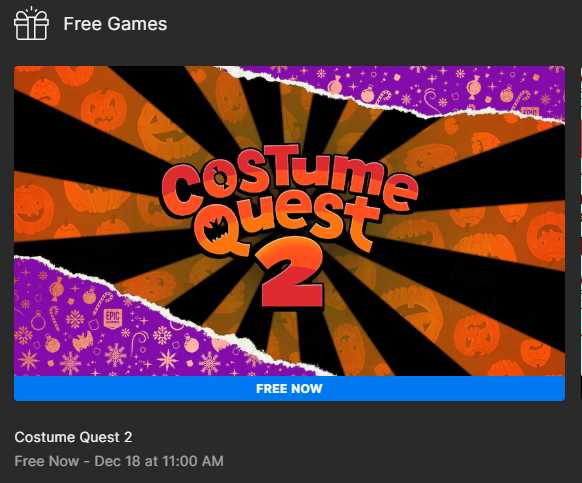582x483 pixels.
Task: Click the blue FREE NOW banner
Action: tap(289, 388)
